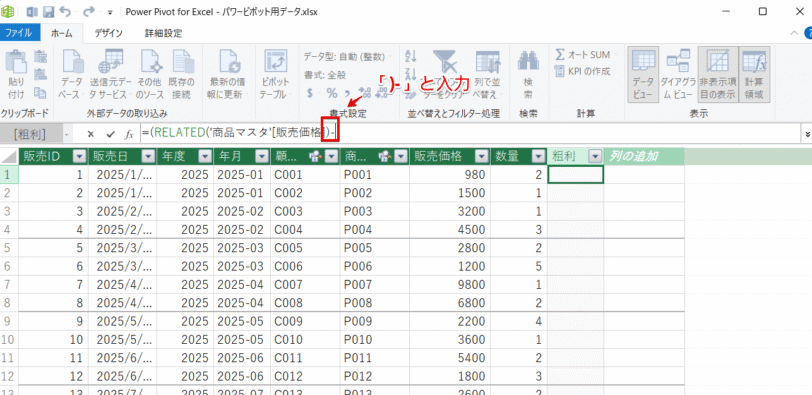This screenshot has width=812, height=395.
Task: Click undo arrow in title bar
Action: point(65,11)
